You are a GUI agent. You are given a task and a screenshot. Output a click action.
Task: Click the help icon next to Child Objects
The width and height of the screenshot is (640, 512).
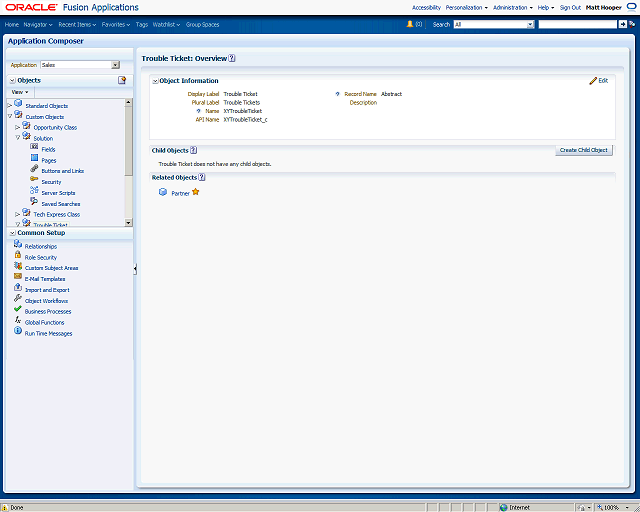[193, 150]
